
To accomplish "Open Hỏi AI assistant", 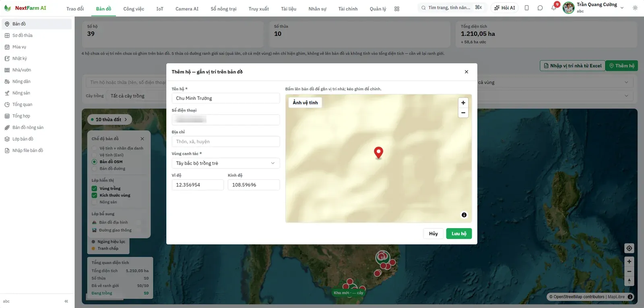I will point(504,8).
